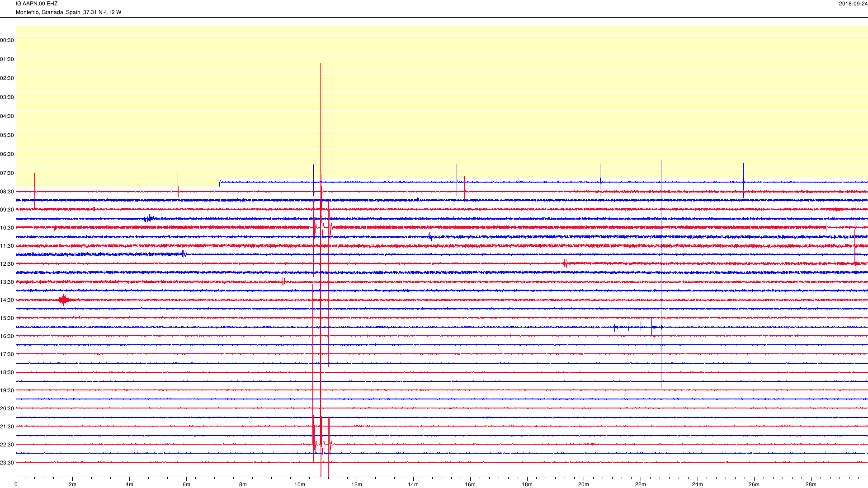Image resolution: width=868 pixels, height=488 pixels.
Task: Click the 00:30 time row label
Action: (7, 40)
